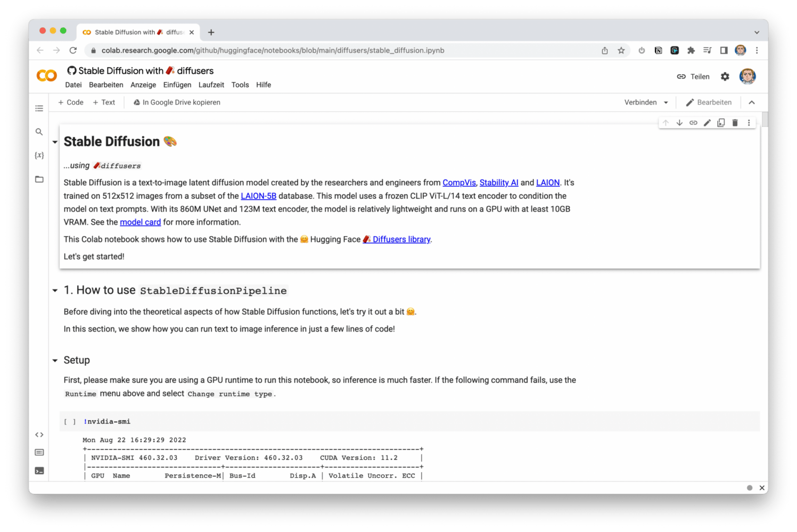Open the Diffusers library link
This screenshot has width=797, height=532.
(x=397, y=240)
